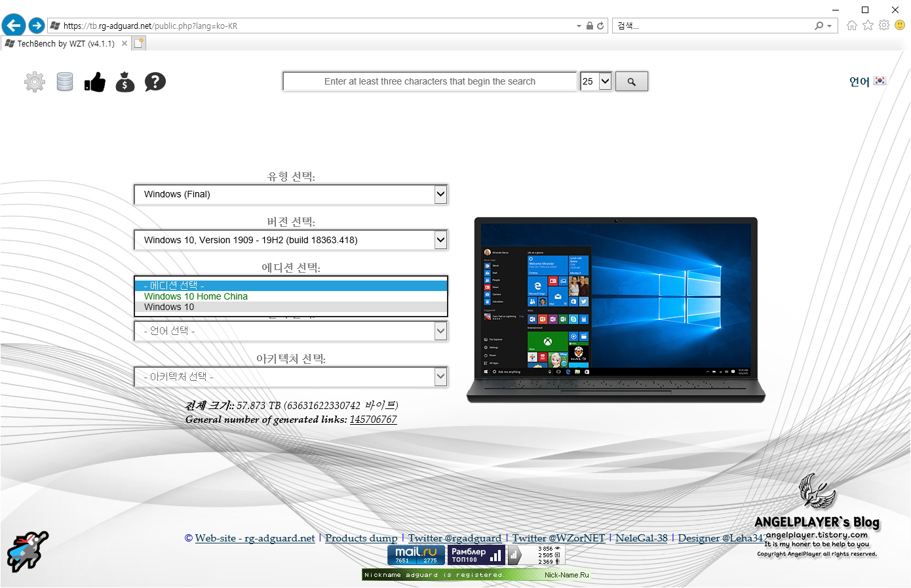This screenshot has width=911, height=588.
Task: Focus the browser 검색 search box
Action: (713, 26)
